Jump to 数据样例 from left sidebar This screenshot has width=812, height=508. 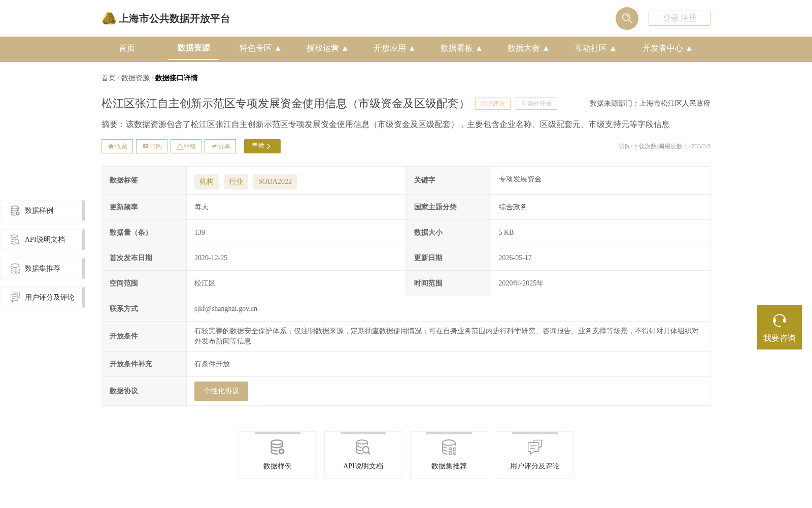click(43, 211)
